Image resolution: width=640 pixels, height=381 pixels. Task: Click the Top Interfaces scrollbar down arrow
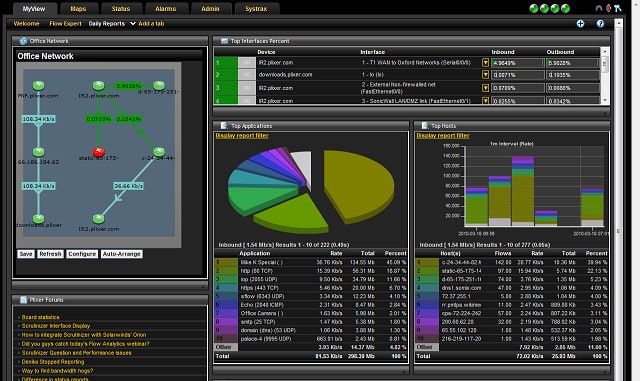(x=605, y=100)
